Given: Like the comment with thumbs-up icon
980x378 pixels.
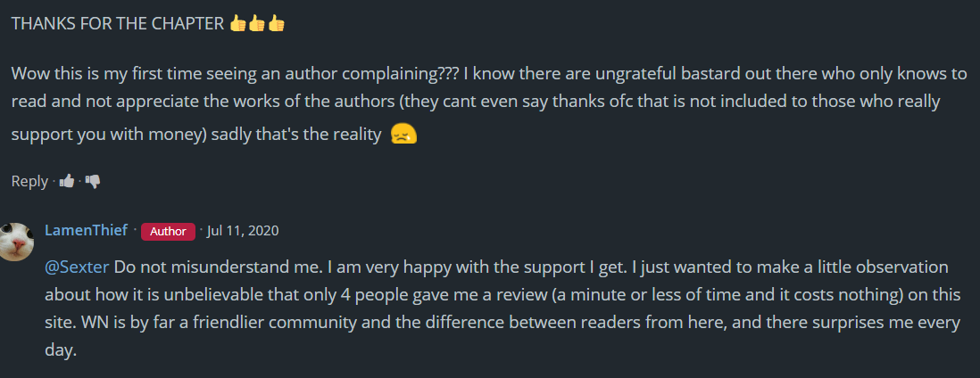Looking at the screenshot, I should (x=67, y=181).
